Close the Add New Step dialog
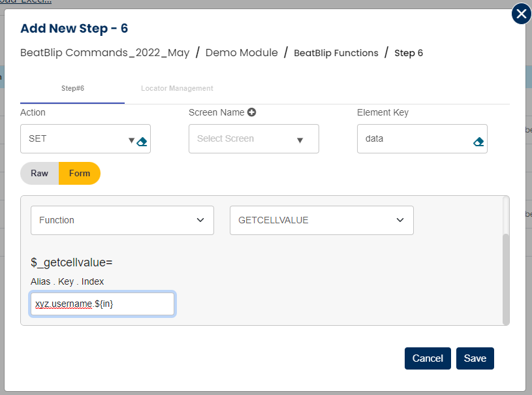532x395 pixels. coord(521,14)
